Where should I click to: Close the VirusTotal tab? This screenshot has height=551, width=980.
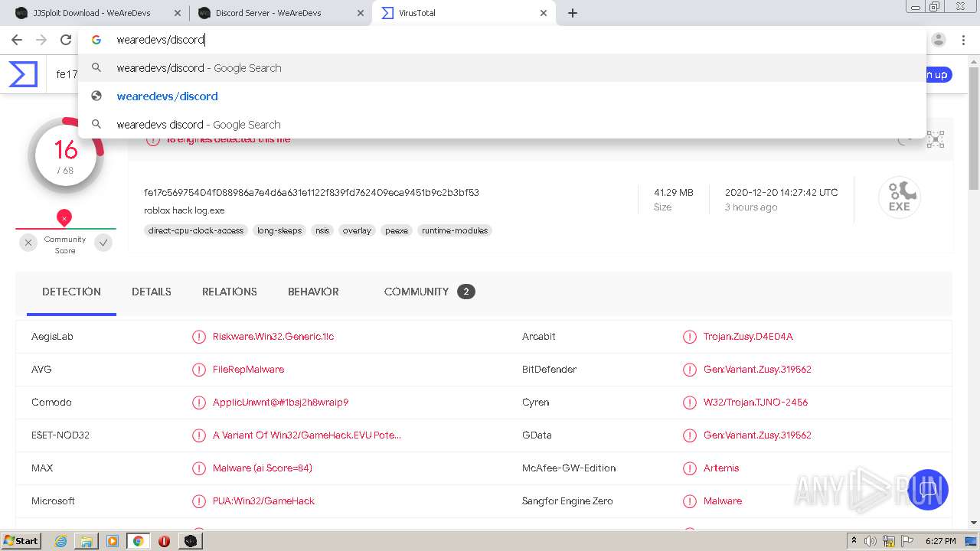[544, 13]
